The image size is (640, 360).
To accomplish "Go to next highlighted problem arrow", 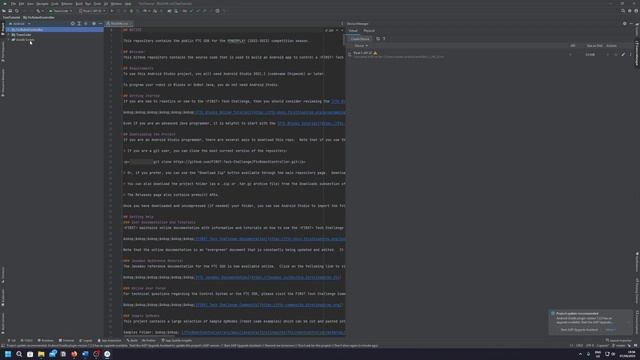I will tap(342, 30).
